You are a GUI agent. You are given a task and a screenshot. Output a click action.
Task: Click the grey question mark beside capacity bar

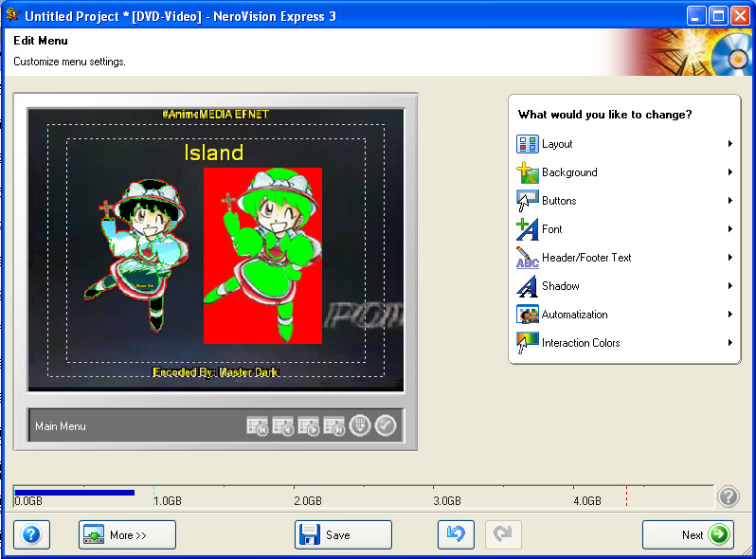click(x=728, y=496)
